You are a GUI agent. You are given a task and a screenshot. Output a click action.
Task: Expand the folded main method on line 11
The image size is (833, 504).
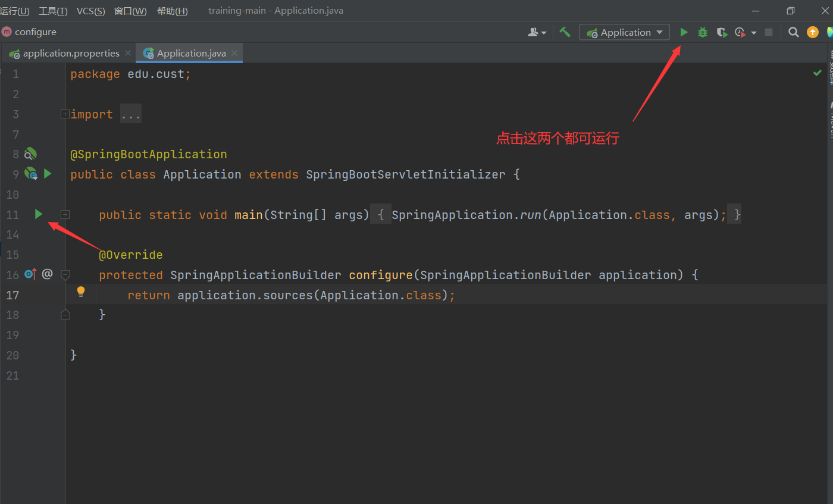coord(65,214)
